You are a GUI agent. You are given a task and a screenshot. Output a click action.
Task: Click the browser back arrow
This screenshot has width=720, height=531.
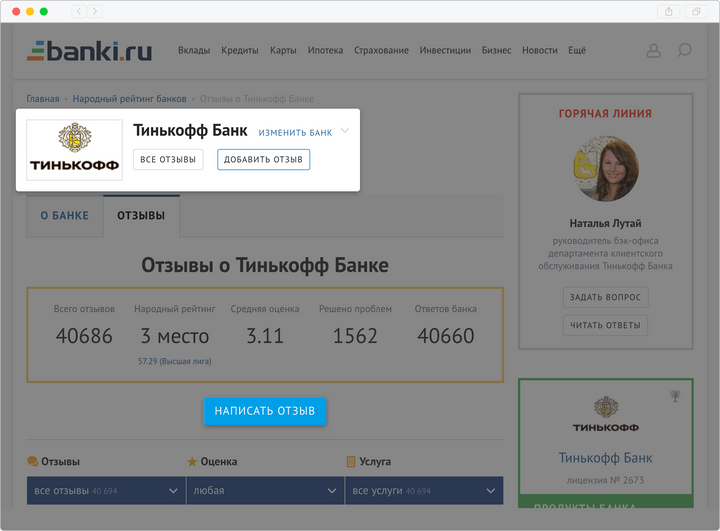tap(79, 11)
